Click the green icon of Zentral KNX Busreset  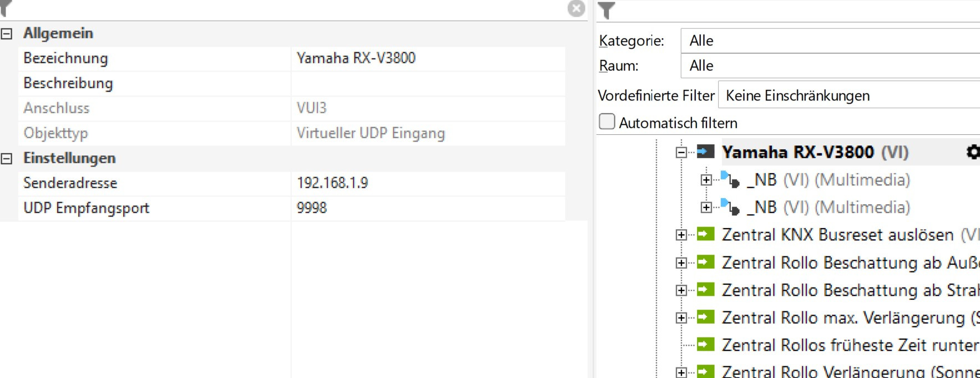705,234
